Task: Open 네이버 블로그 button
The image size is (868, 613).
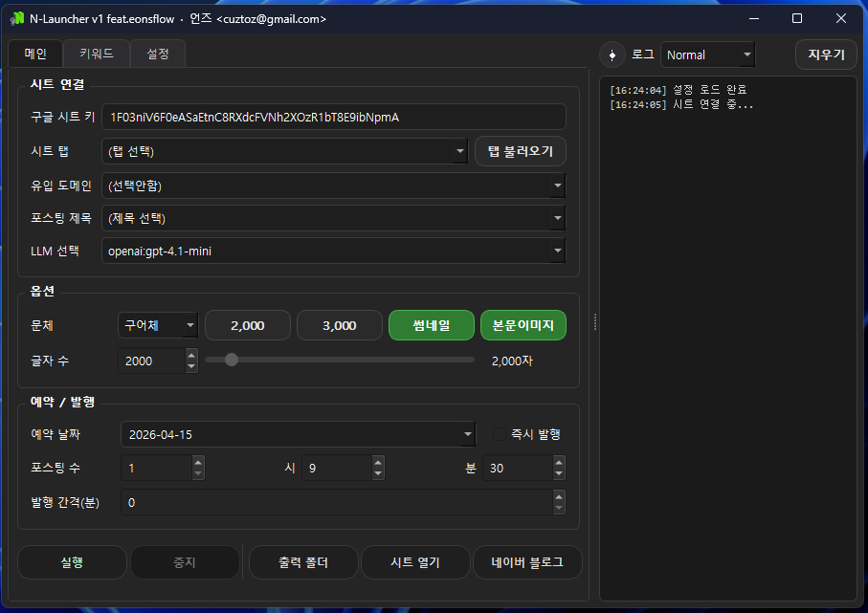Action: point(527,562)
